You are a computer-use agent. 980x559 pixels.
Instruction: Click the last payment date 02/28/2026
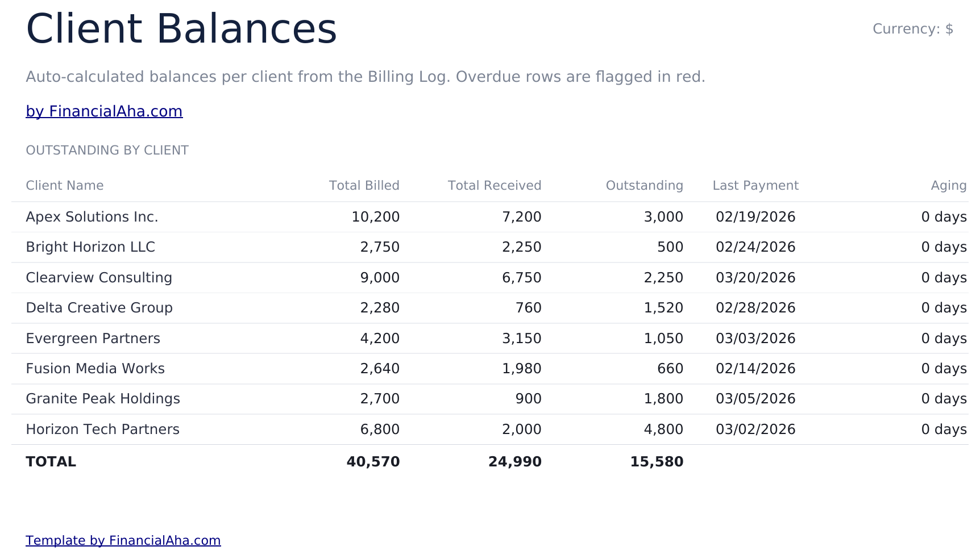[x=755, y=308]
